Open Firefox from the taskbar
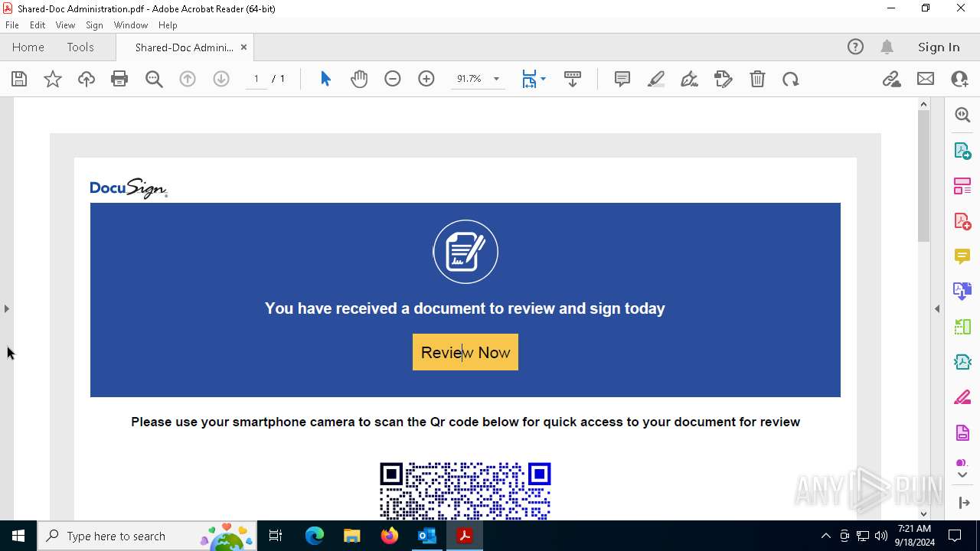The width and height of the screenshot is (980, 551). pyautogui.click(x=390, y=536)
